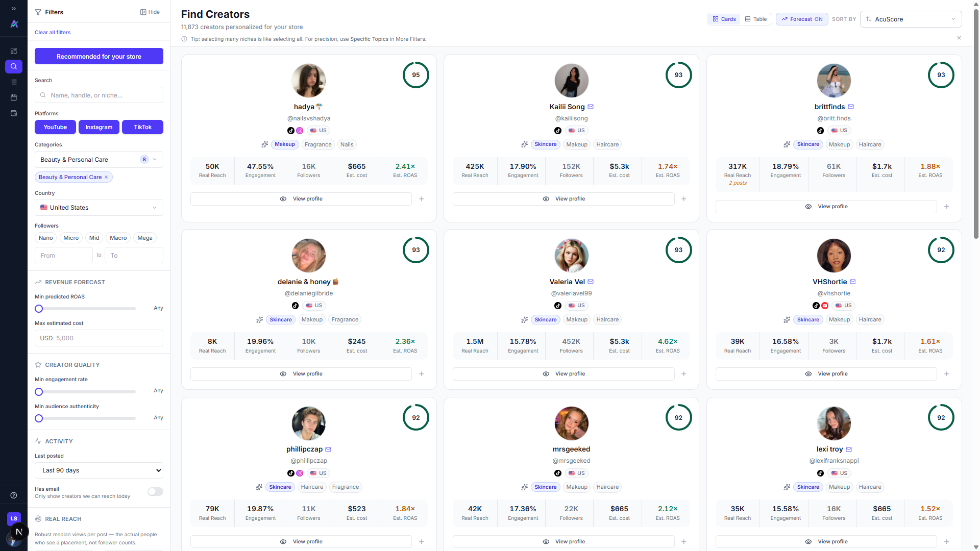Hide the Filters panel
The image size is (980, 551).
coord(150,12)
